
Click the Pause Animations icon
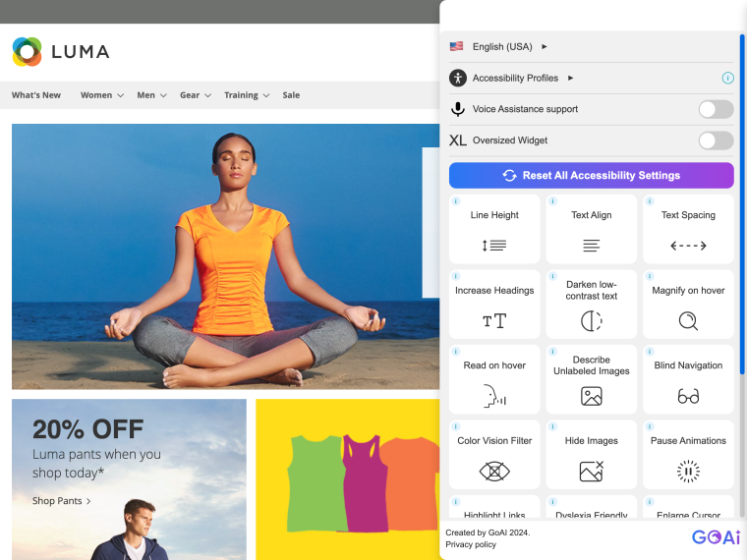coord(688,472)
